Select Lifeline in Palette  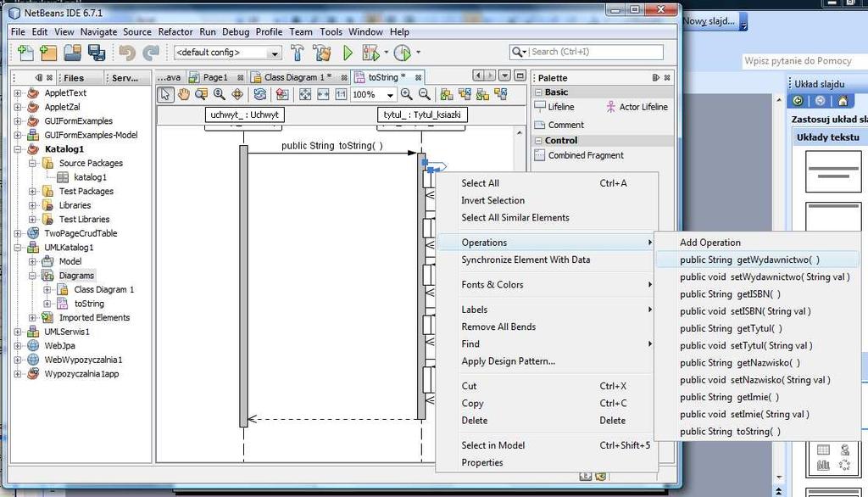coord(554,107)
